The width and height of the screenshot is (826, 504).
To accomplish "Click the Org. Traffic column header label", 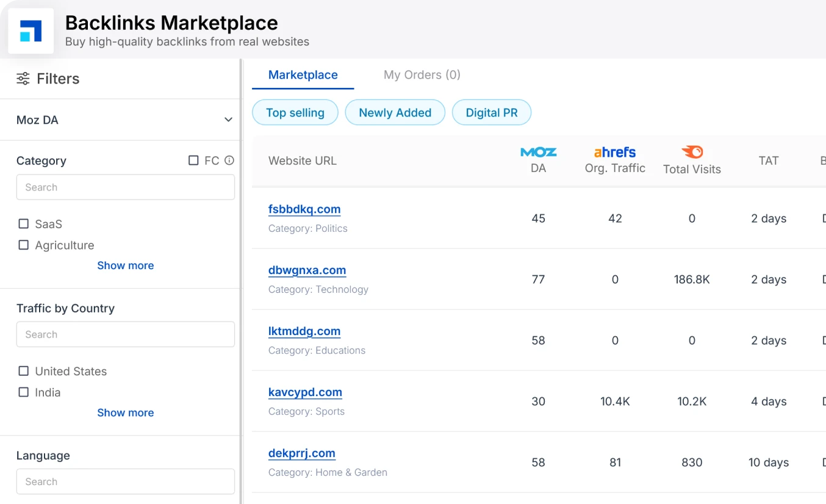I will coord(615,168).
